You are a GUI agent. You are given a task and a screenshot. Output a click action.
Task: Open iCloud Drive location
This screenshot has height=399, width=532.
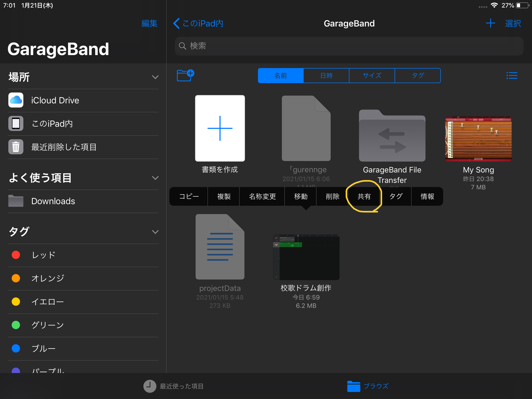click(83, 101)
